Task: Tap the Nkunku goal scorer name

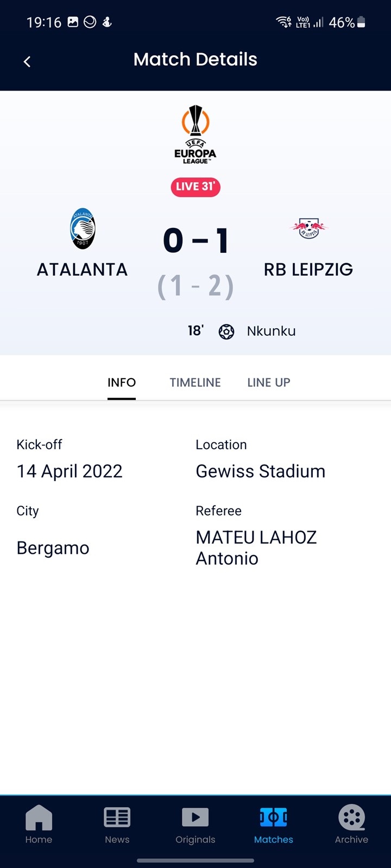Action: [271, 331]
